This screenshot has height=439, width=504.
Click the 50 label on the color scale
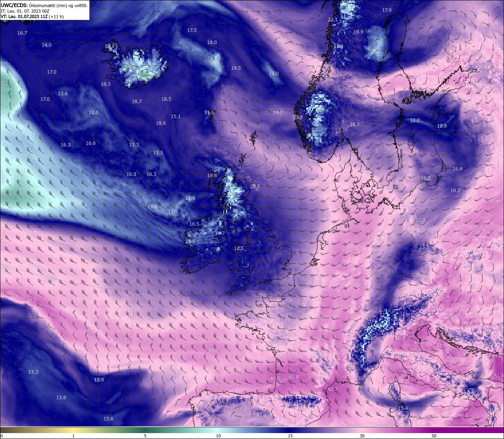[434, 436]
